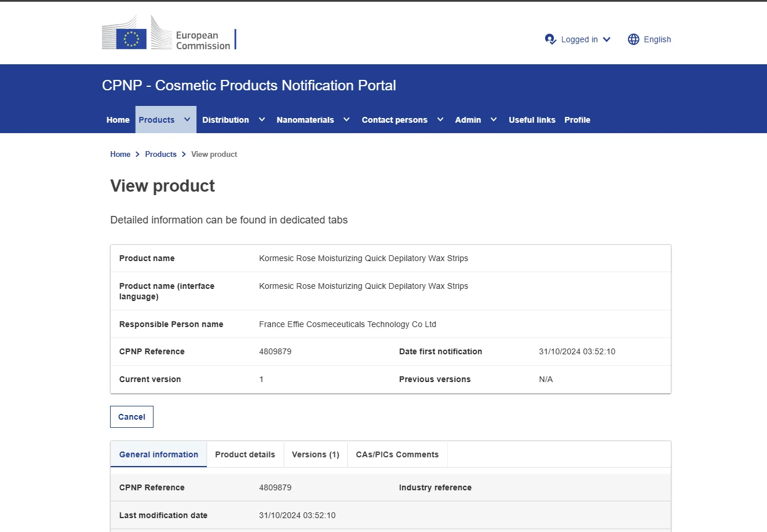Switch to the Product details tab
767x532 pixels.
coord(245,454)
